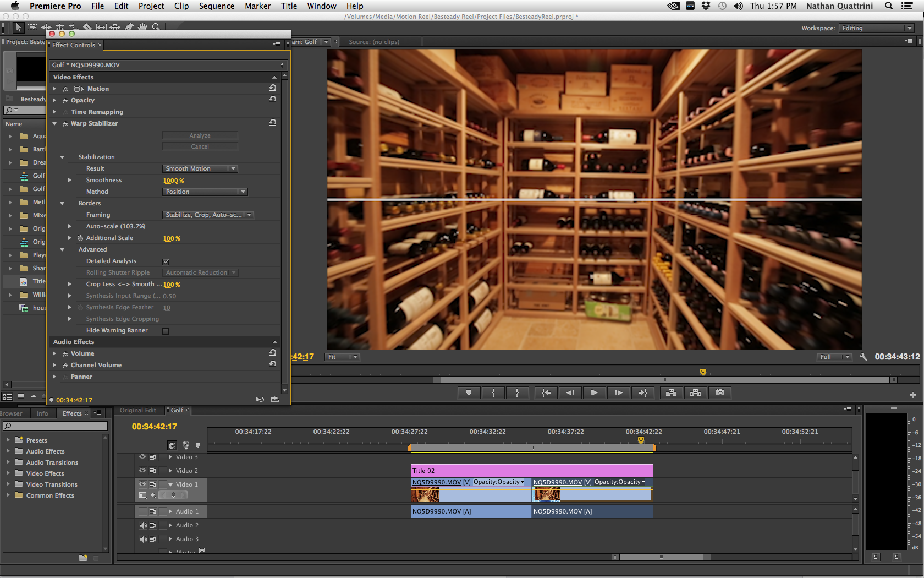Switch to the Original Edit sequence tab
This screenshot has height=578, width=924.
tap(138, 411)
